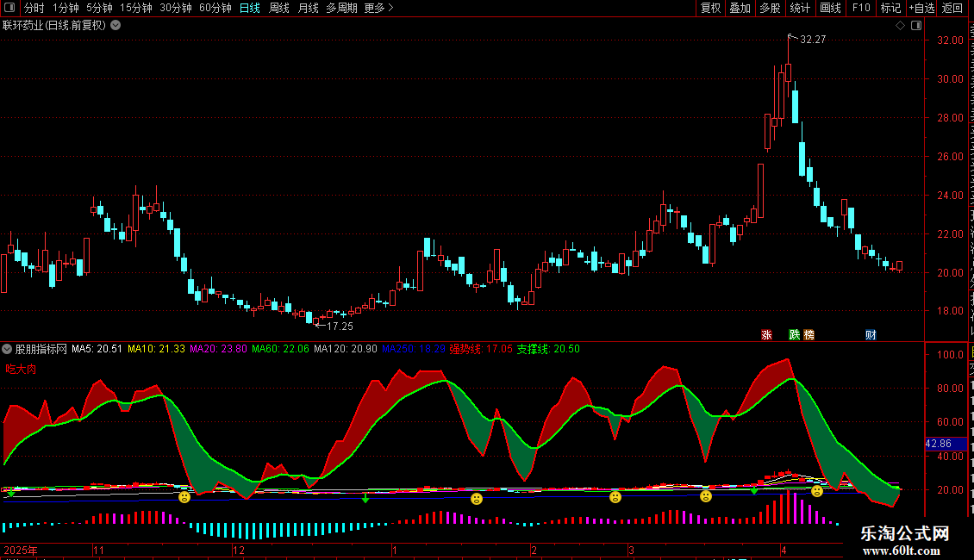Click the 100.0 indicator axis label
This screenshot has height=560, width=974.
(950, 355)
